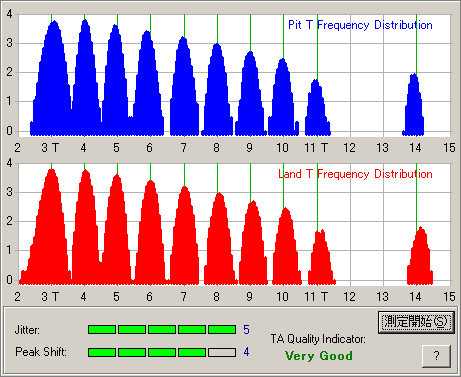Screen dimensions: 461x377
Task: Click the blue 14T peak in Pit chart
Action: pos(413,105)
